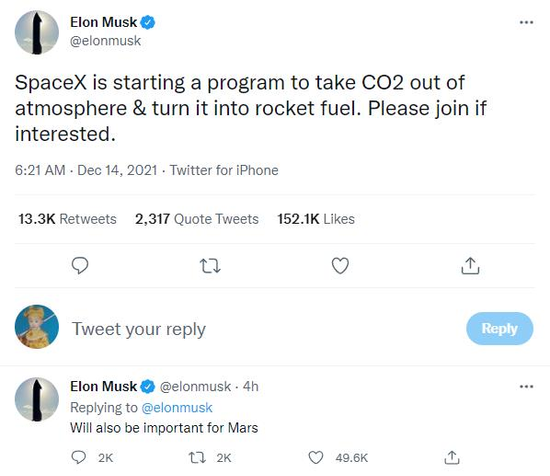The height and width of the screenshot is (476, 550).
Task: Open the 2,317 Quote Tweets list
Action: pos(197,219)
